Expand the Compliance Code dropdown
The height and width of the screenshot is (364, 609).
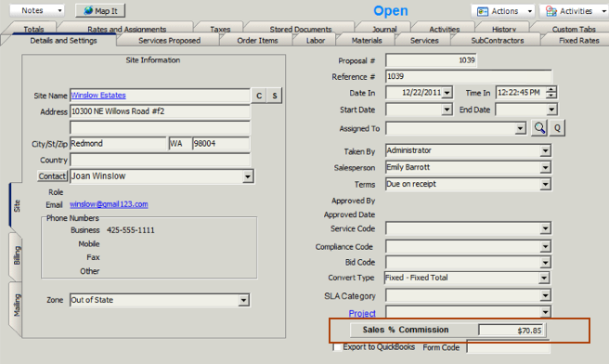click(545, 246)
